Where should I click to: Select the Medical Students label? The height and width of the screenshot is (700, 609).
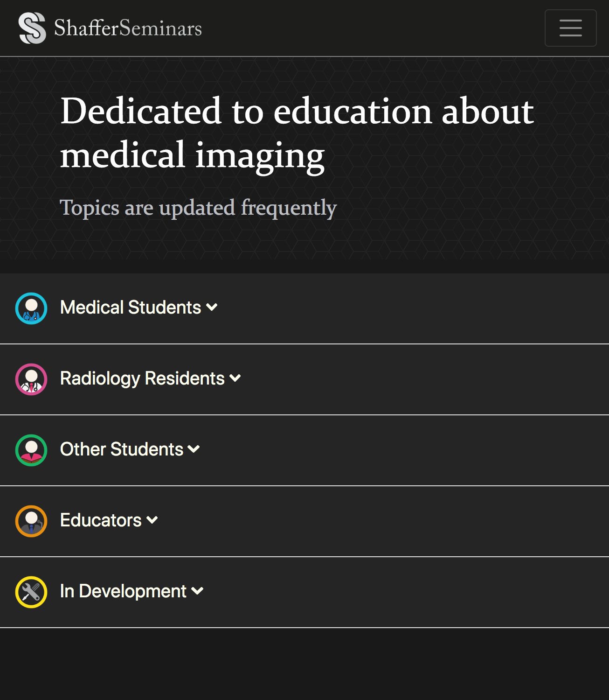(131, 308)
